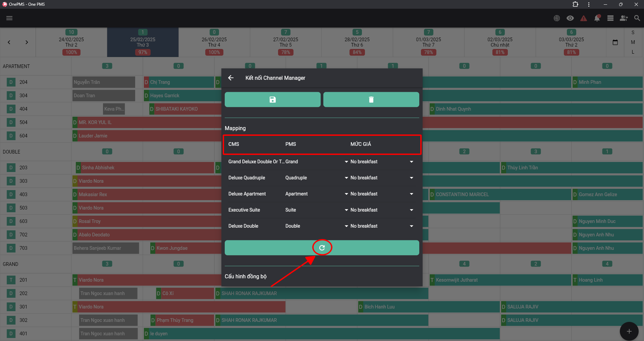Open Nguyễn Trân booking in room 204
The image size is (644, 341).
click(x=104, y=82)
